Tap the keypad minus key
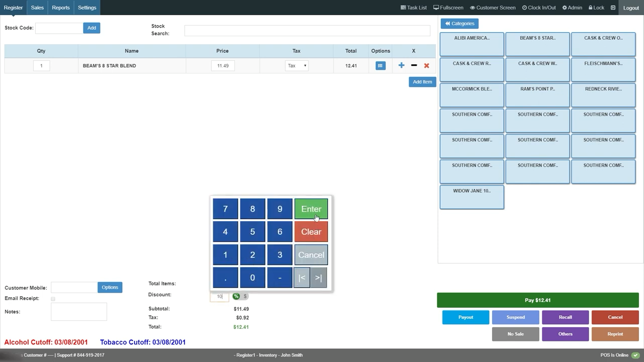This screenshot has width=644, height=362. 280,278
